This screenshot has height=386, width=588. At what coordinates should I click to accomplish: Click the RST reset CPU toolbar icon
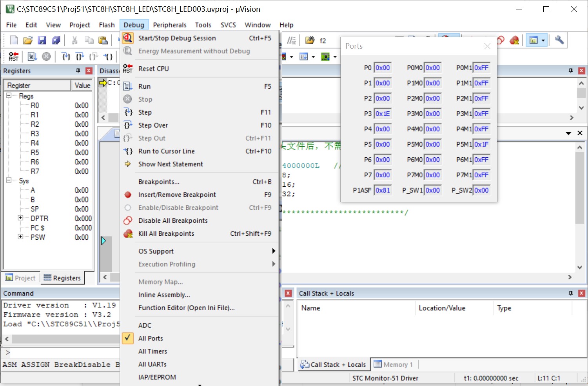tap(14, 56)
